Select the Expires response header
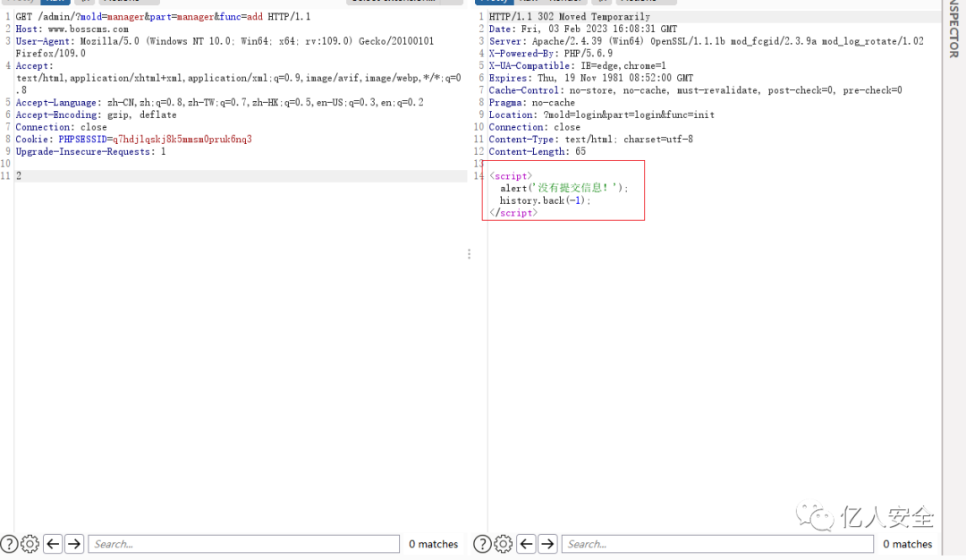 591,78
